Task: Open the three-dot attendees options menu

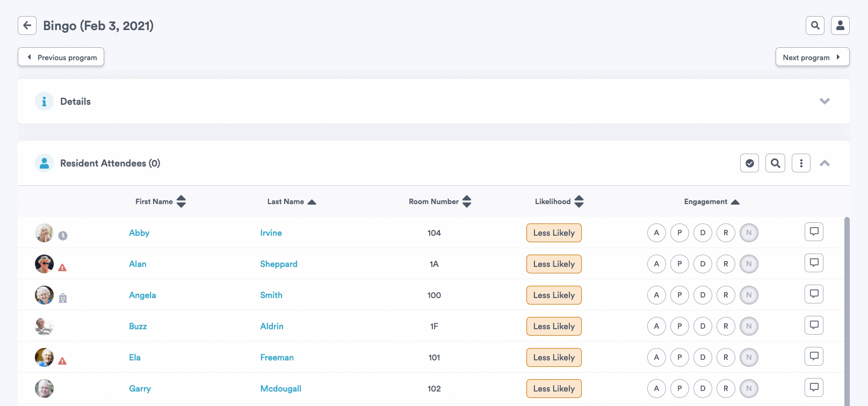Action: 801,163
